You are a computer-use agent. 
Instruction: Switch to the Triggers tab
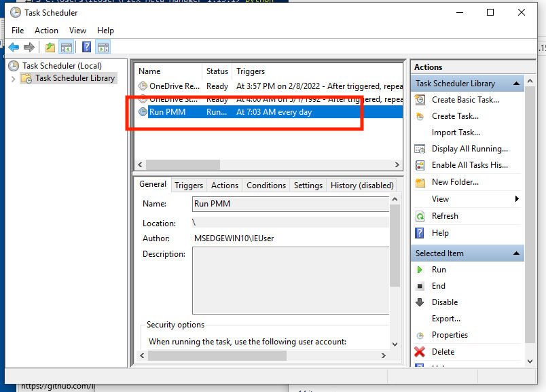[189, 185]
